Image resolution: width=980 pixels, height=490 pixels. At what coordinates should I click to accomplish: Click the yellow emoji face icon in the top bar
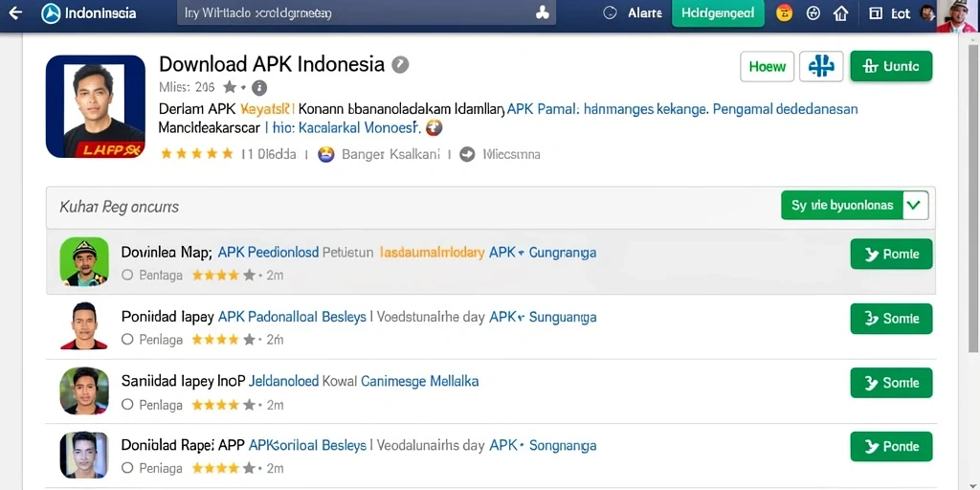tap(784, 13)
